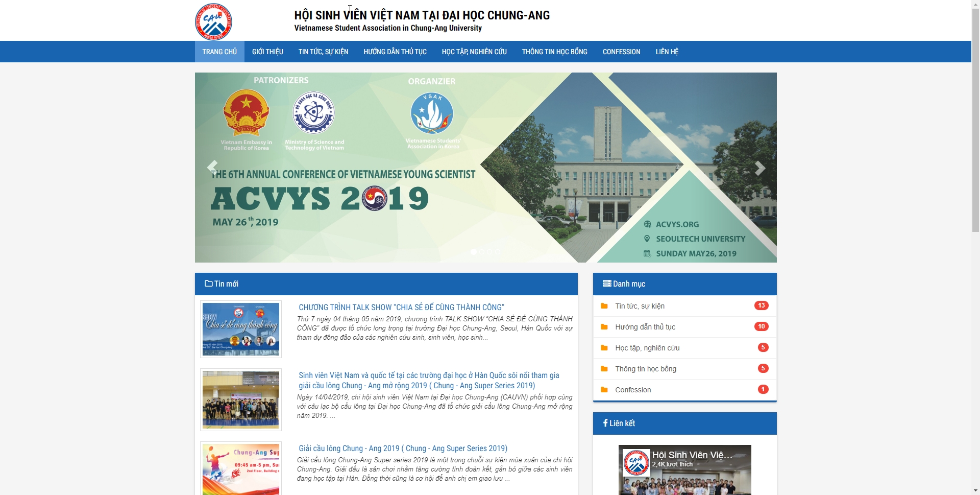Open the Học tập, nghiên cứu category
Viewport: 980px width, 495px height.
647,348
